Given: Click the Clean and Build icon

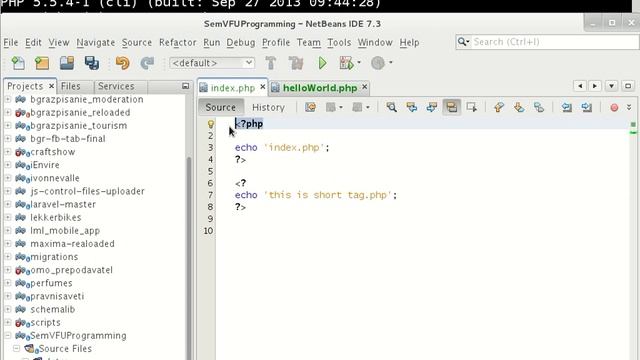Looking at the screenshot, I should (296, 63).
